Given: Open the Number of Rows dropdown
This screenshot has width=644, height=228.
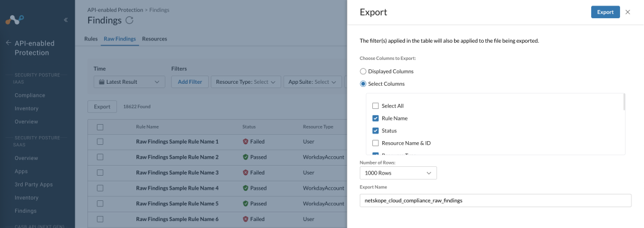Looking at the screenshot, I should [398, 173].
